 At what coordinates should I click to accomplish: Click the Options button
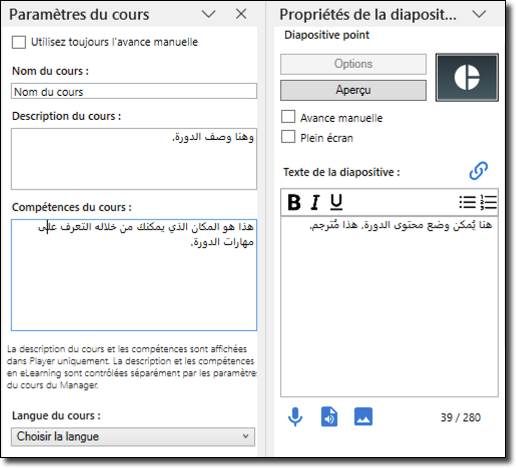pyautogui.click(x=353, y=64)
